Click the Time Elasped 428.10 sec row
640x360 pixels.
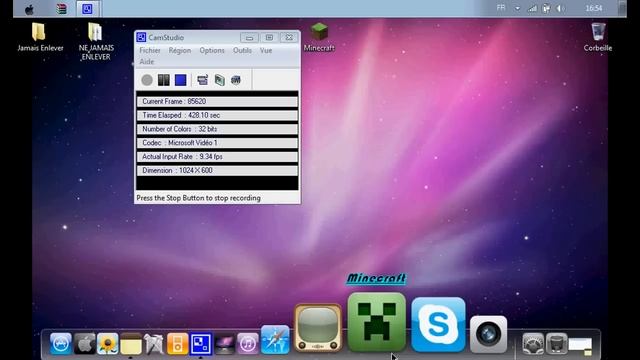pos(217,115)
